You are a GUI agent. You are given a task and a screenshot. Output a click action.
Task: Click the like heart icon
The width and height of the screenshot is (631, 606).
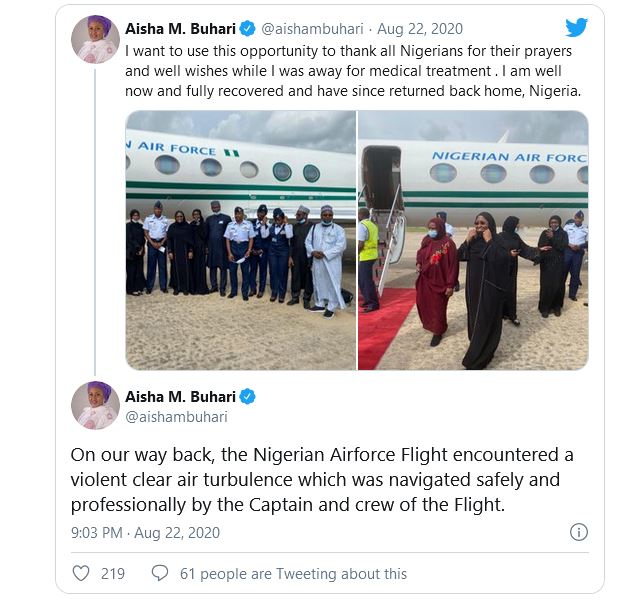point(81,573)
